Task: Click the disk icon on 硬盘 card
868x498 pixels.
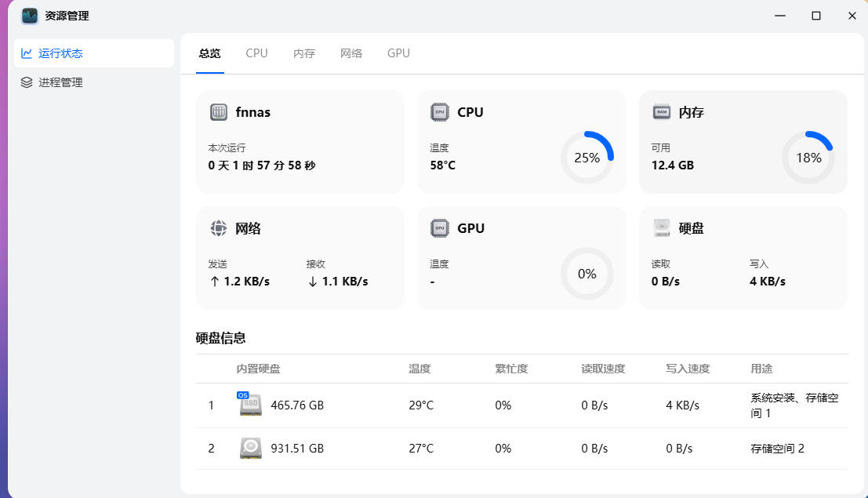Action: click(x=662, y=227)
